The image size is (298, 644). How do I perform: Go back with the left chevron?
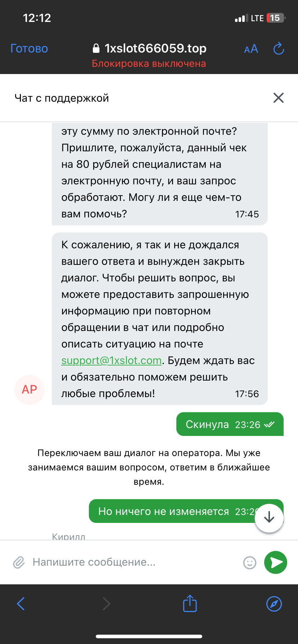pos(21,603)
